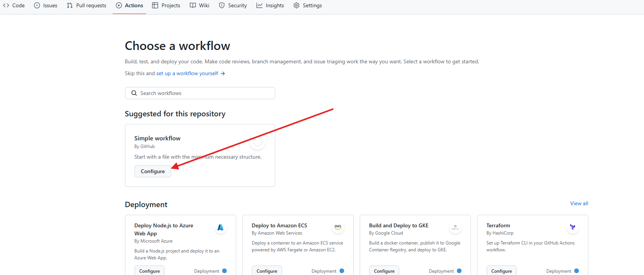Click the 'Choose a workflow' heading
This screenshot has height=275, width=644.
[178, 46]
